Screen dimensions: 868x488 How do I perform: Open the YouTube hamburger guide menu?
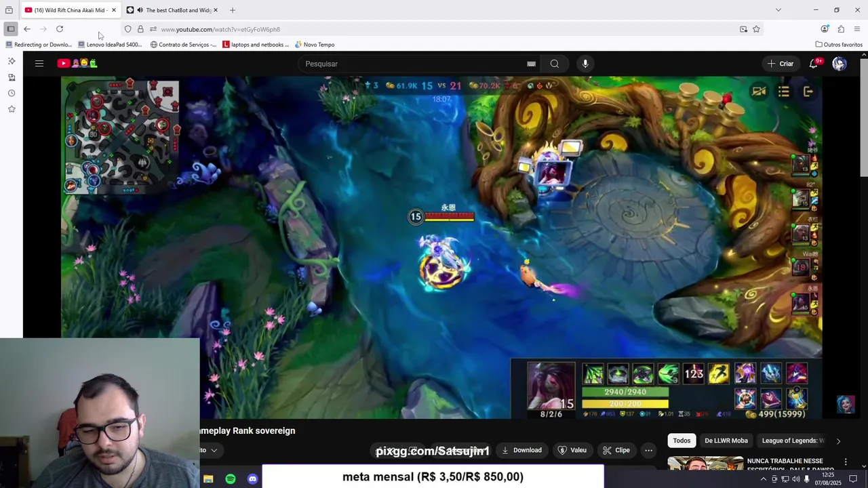click(x=39, y=64)
